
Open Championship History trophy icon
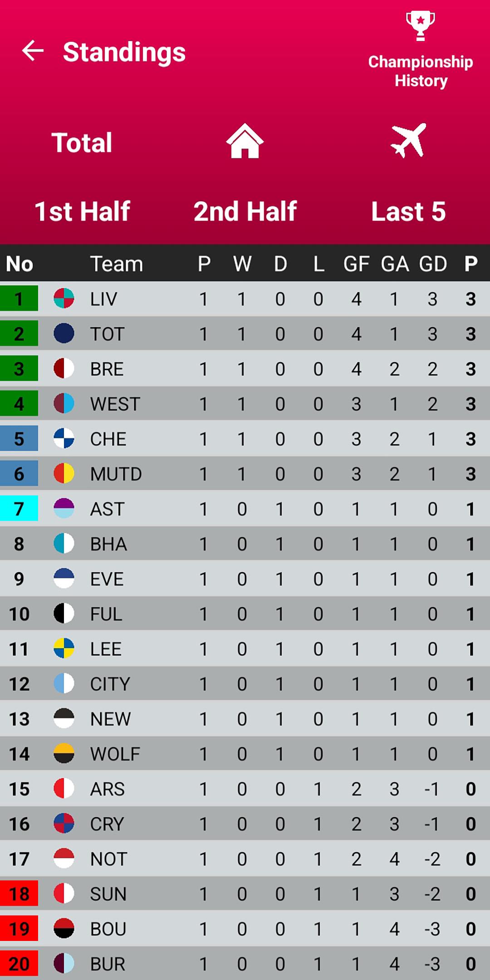click(420, 26)
